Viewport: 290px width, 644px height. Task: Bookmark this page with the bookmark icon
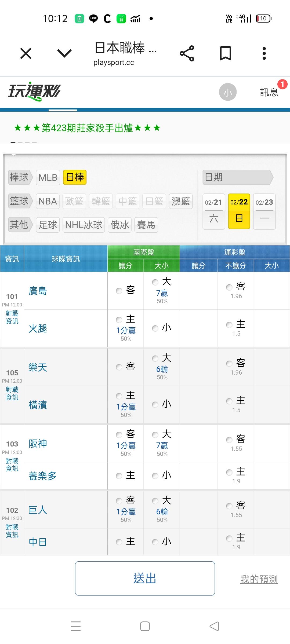[x=226, y=53]
